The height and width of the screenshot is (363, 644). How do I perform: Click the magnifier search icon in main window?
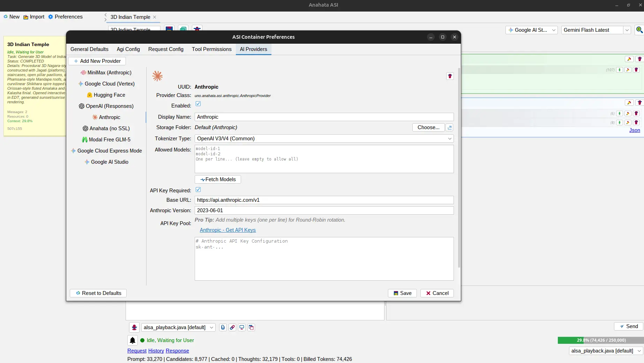pos(639,30)
